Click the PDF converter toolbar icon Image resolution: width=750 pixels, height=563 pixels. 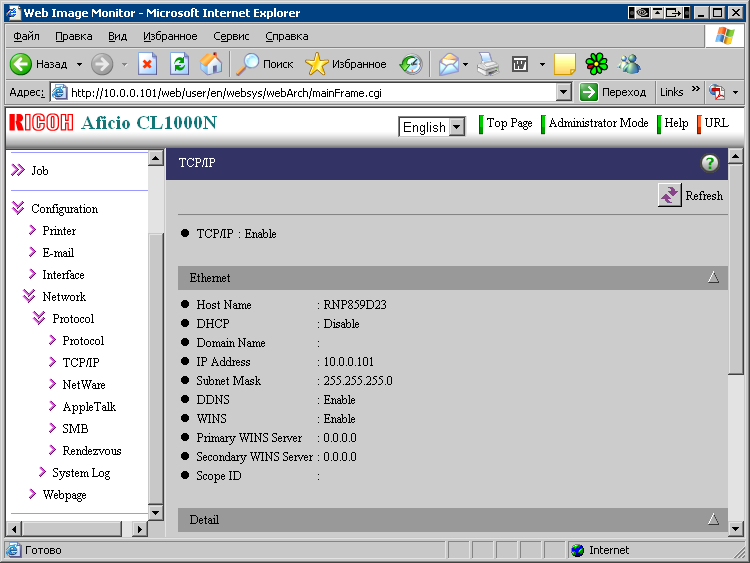pyautogui.click(x=717, y=92)
